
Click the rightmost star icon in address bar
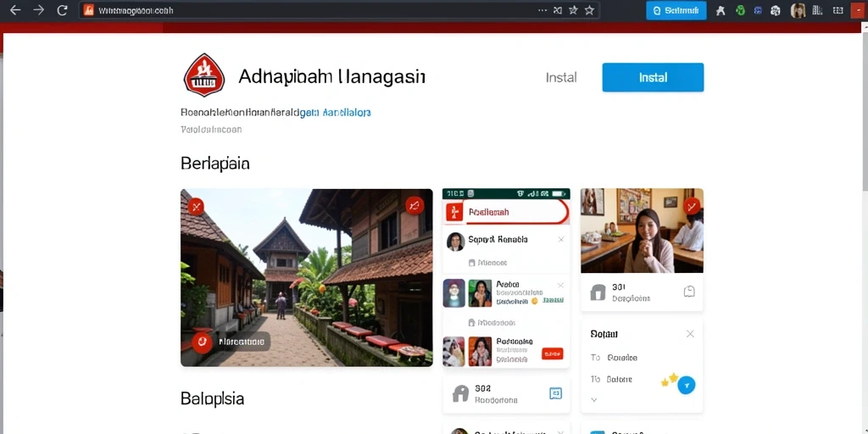pyautogui.click(x=589, y=10)
